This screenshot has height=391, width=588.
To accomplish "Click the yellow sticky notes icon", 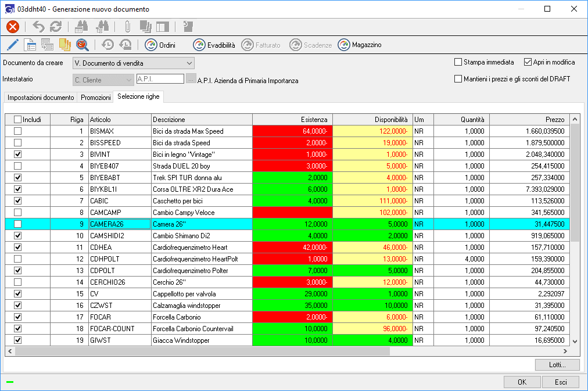I will tap(64, 45).
